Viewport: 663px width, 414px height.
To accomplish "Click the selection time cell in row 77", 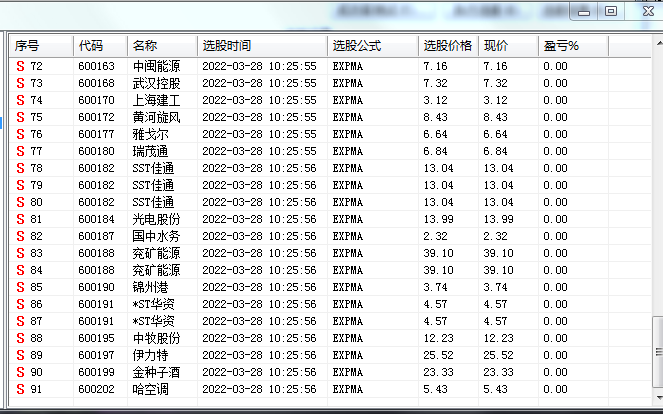I will pyautogui.click(x=259, y=151).
